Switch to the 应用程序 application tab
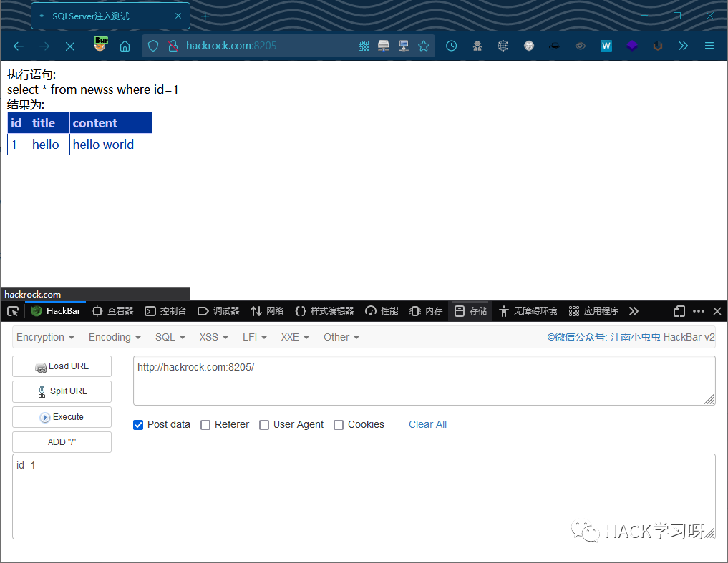 pos(594,311)
